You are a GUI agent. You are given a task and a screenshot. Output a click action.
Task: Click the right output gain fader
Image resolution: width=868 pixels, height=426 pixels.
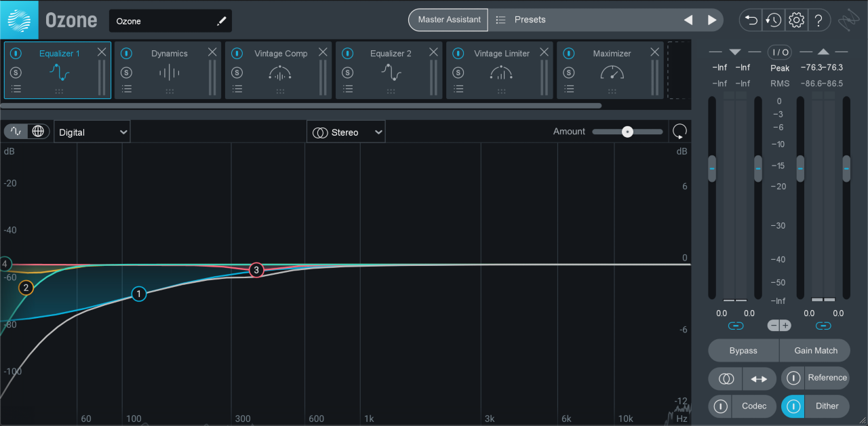846,168
